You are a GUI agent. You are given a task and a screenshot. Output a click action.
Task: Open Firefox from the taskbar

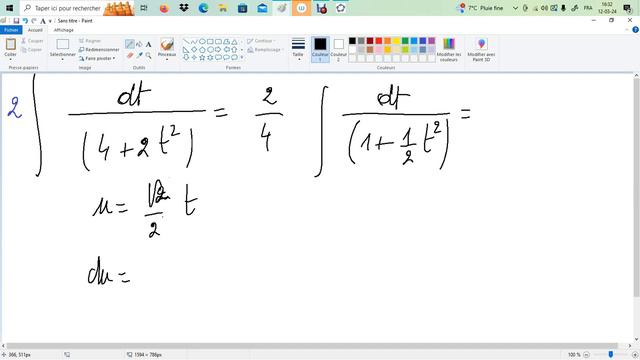164,8
